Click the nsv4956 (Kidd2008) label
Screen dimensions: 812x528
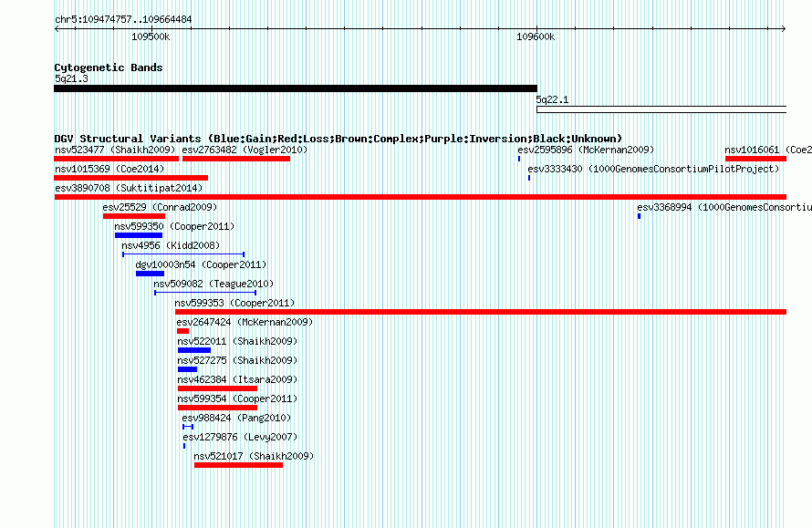171,245
